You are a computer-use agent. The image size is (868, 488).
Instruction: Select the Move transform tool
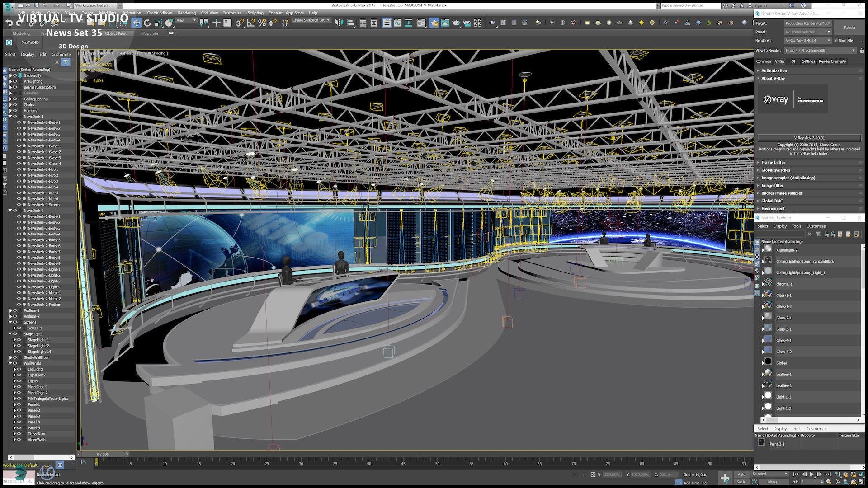point(136,23)
